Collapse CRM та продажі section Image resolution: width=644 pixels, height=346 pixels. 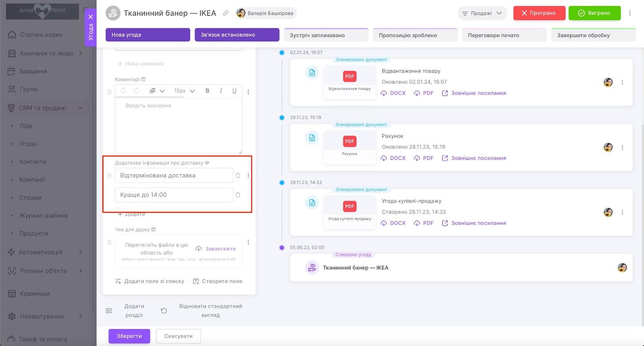point(80,108)
